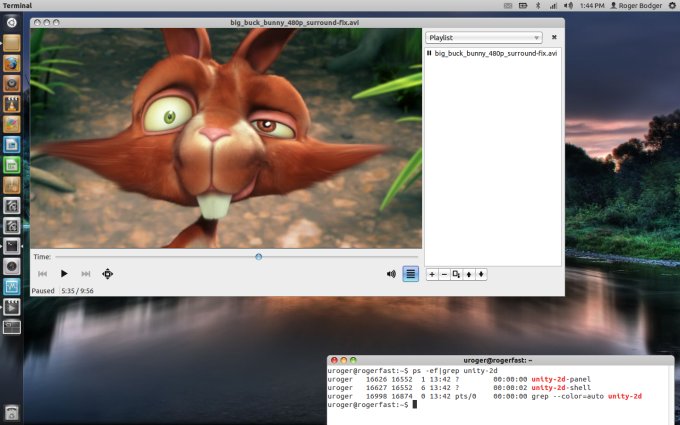Launch Firefox from the launcher
Viewport: 680px width, 425px height.
(12, 63)
